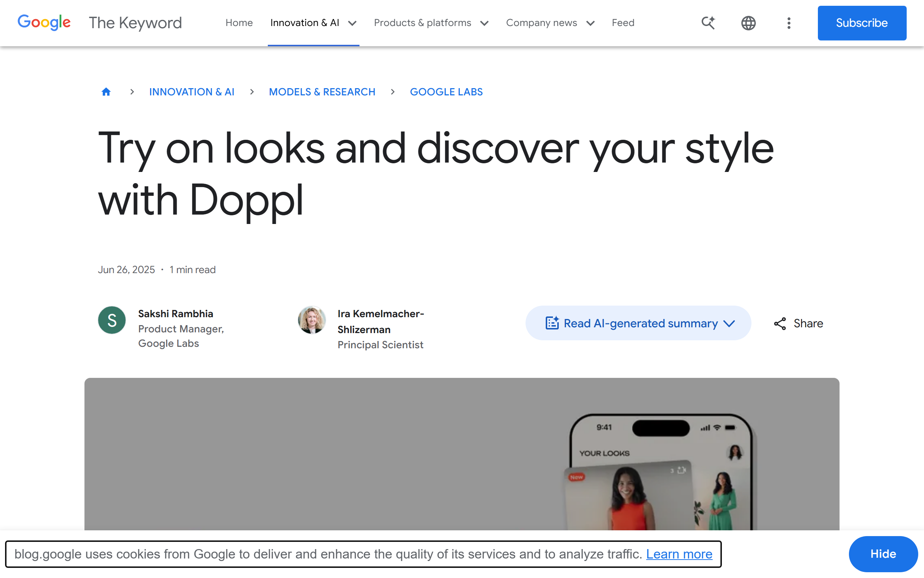The image size is (924, 578).
Task: Open the INNOVATION & AI breadcrumb
Action: pos(192,92)
